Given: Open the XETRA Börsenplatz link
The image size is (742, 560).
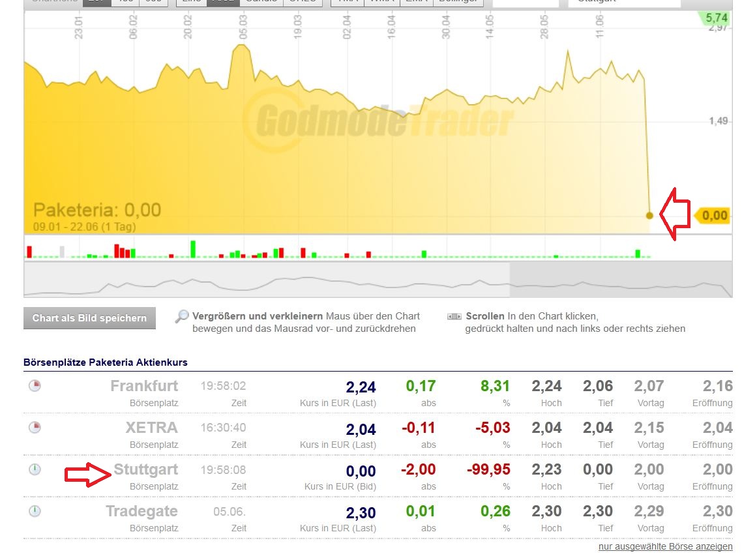Looking at the screenshot, I should tap(151, 428).
